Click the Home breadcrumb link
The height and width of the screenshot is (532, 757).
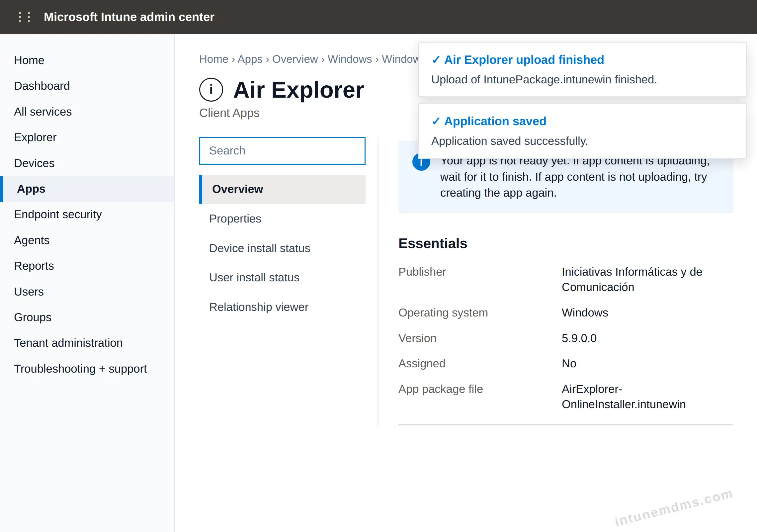pos(214,59)
